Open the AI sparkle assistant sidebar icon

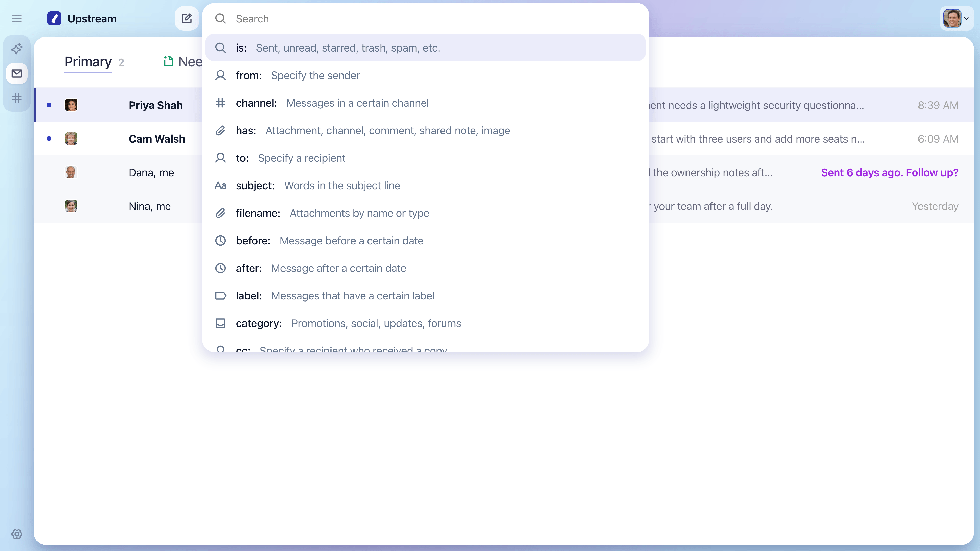[x=17, y=49]
